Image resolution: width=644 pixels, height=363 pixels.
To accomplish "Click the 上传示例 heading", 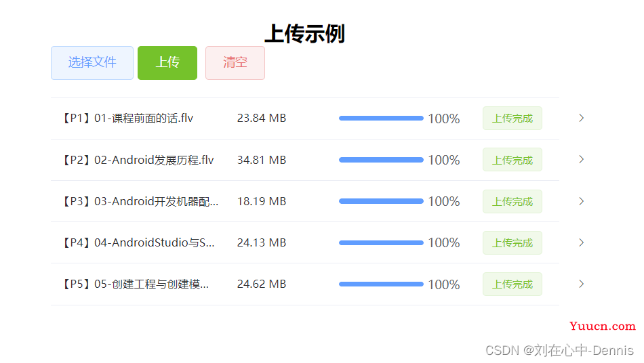I will tap(305, 34).
